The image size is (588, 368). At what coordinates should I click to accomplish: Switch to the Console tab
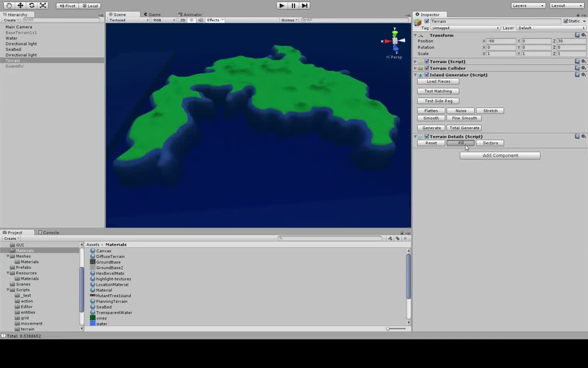[51, 233]
